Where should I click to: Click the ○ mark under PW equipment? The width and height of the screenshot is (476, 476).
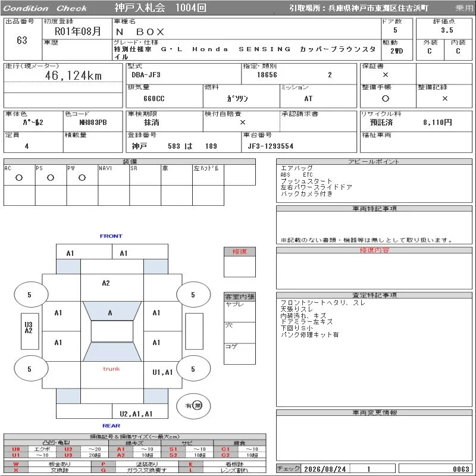(x=82, y=177)
